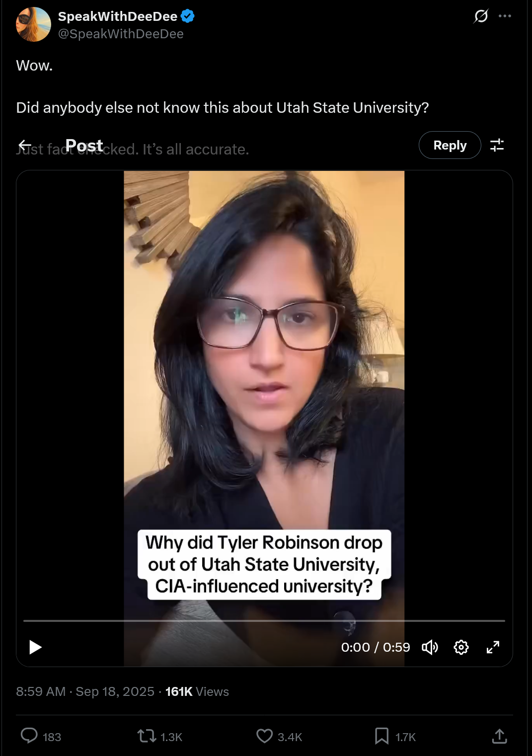
Task: Repost using the retweet icon
Action: tap(147, 736)
